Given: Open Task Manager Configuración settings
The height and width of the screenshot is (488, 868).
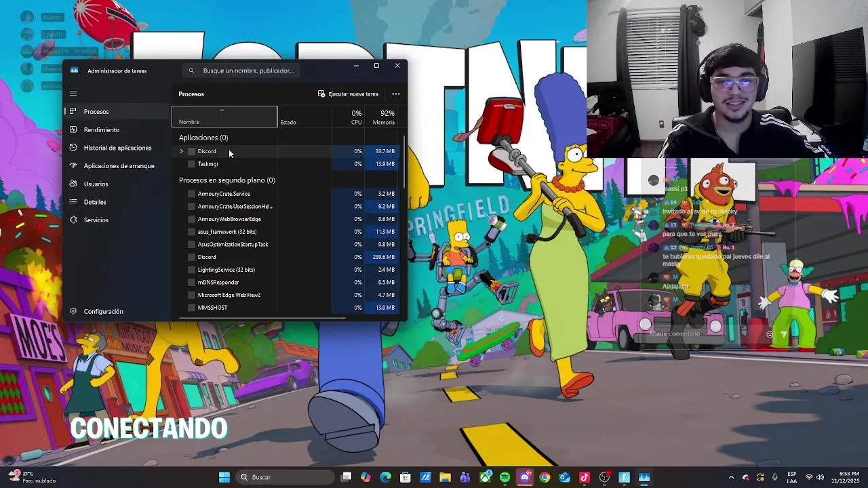Looking at the screenshot, I should [116, 311].
